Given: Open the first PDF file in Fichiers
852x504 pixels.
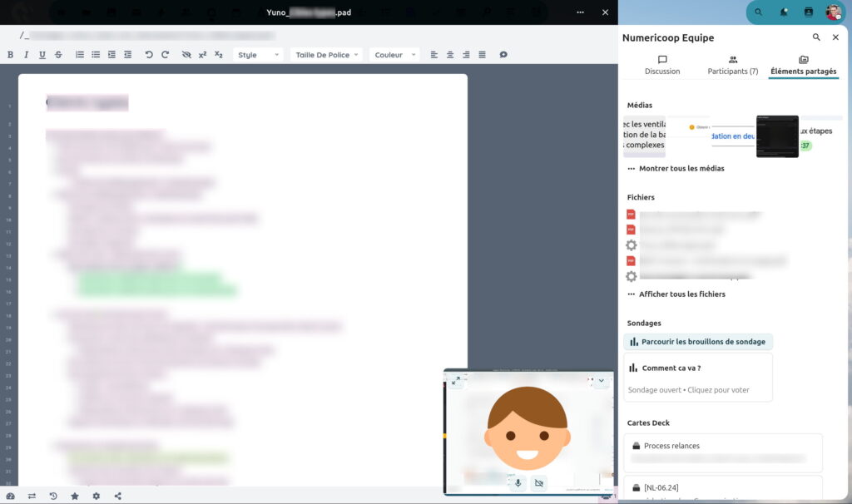Looking at the screenshot, I should point(696,215).
